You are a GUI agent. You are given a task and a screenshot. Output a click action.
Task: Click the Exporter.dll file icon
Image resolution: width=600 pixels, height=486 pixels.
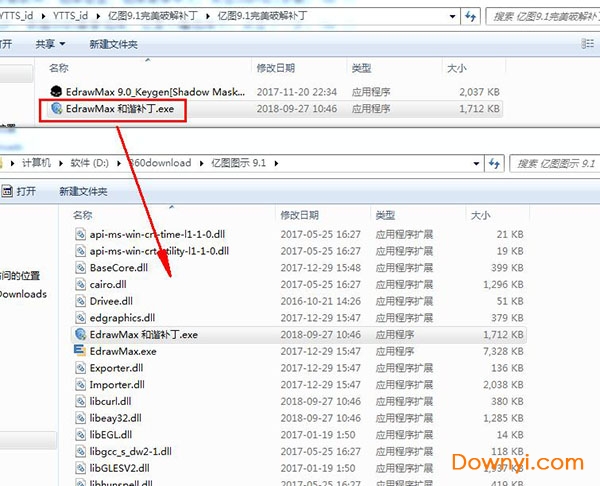click(x=80, y=368)
